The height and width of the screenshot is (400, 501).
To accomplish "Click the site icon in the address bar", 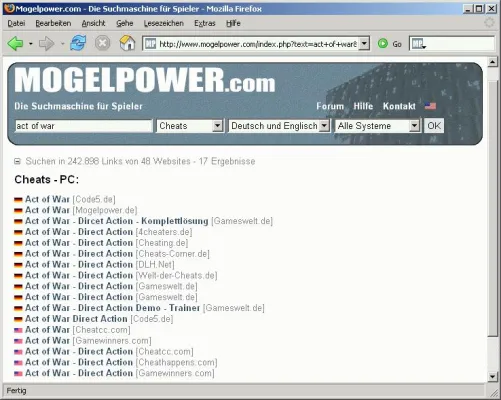I will click(x=150, y=44).
